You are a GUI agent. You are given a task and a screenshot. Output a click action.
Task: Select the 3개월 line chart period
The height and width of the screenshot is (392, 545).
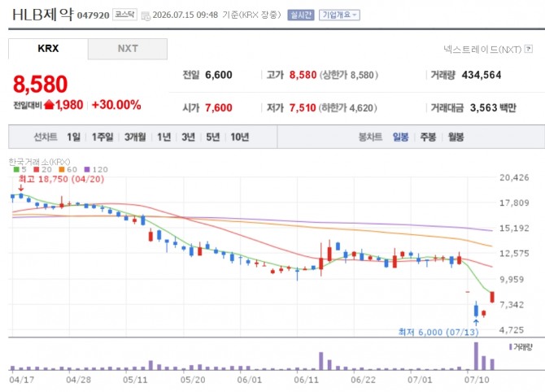tap(135, 137)
